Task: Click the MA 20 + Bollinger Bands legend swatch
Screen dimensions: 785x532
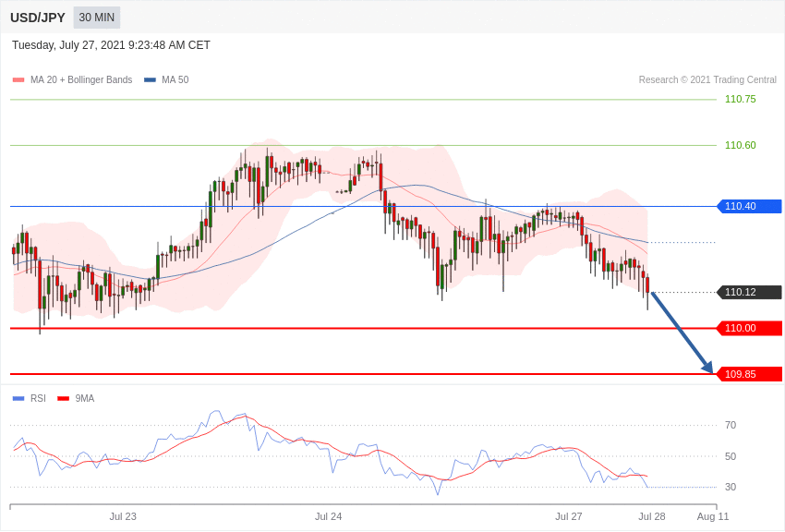Action: coord(18,79)
